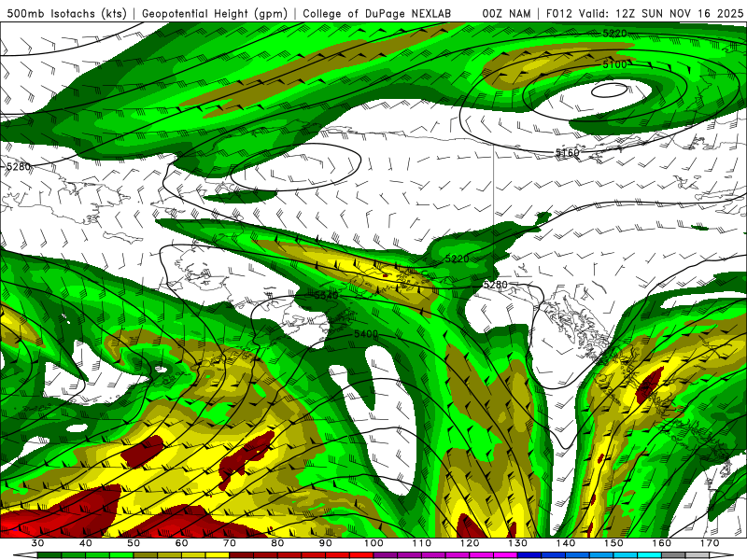
Task: Click the 5160 height contour label
Action: [567, 152]
